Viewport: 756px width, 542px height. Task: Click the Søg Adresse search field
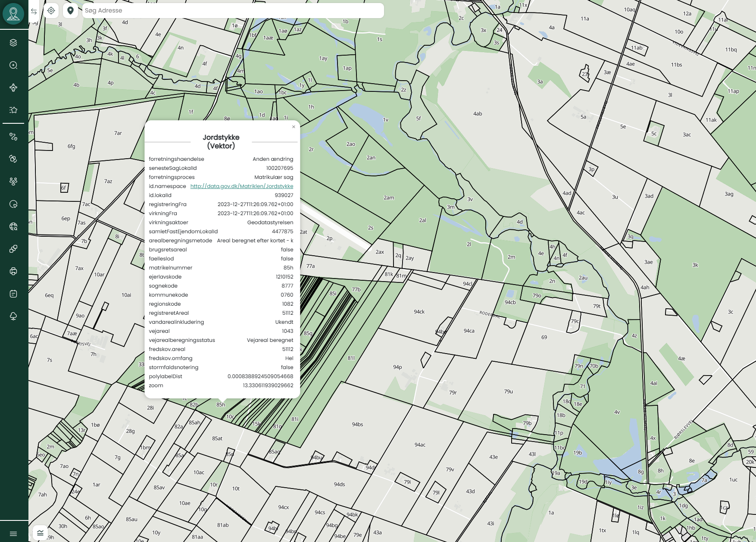point(233,11)
